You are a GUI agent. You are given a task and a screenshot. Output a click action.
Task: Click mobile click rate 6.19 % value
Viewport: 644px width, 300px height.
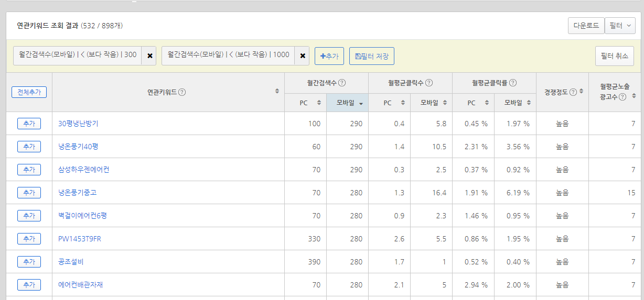(518, 193)
